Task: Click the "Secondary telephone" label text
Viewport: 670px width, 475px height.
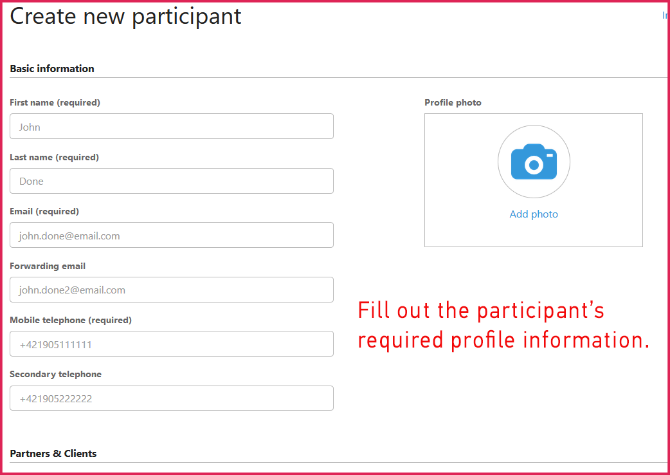Action: click(x=55, y=374)
